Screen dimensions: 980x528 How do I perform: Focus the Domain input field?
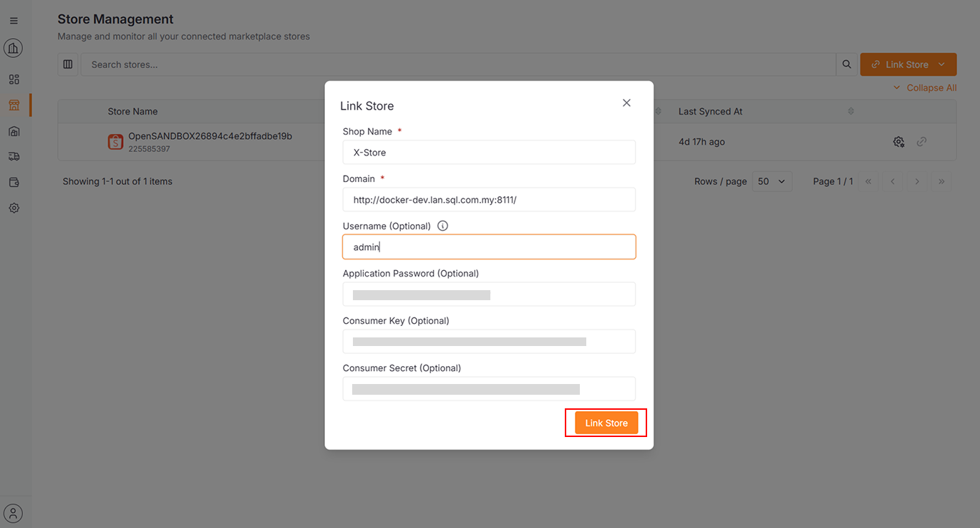coord(489,200)
